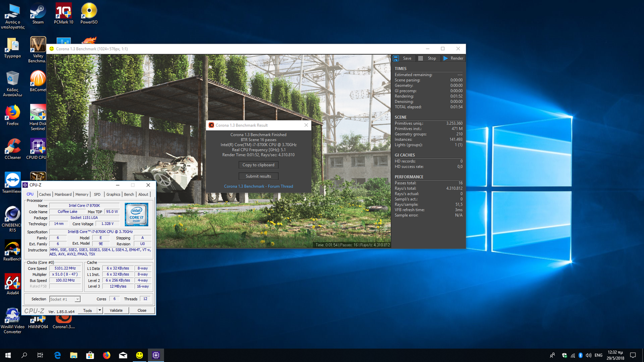Launch CINEBENCH R15 from the desktop
Screen dimensions: 644x362
(13, 220)
